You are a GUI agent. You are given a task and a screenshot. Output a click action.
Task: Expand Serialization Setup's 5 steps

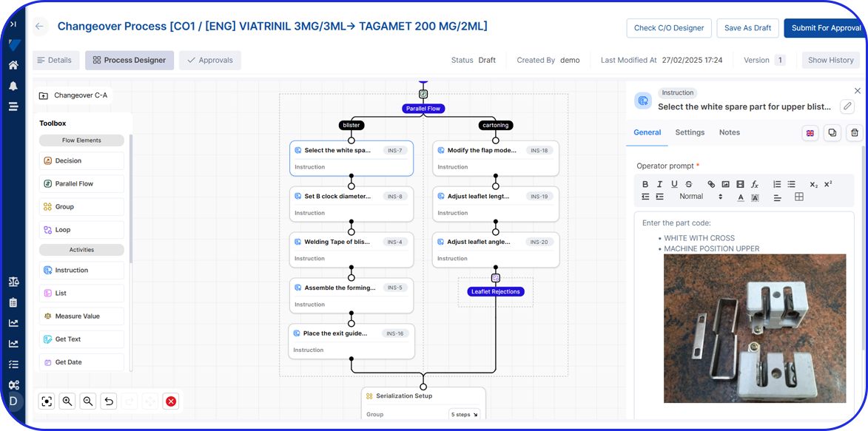coord(465,415)
